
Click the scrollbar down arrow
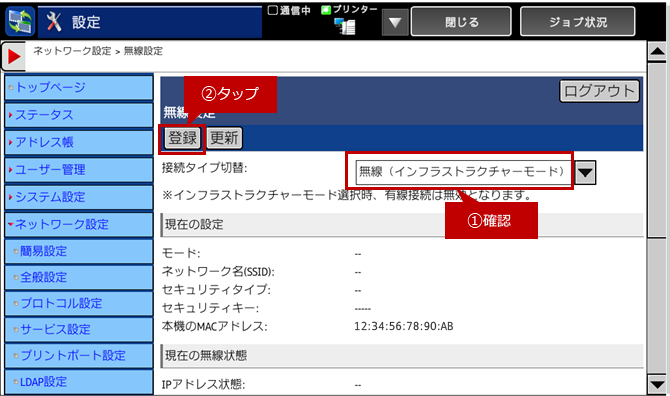click(657, 384)
